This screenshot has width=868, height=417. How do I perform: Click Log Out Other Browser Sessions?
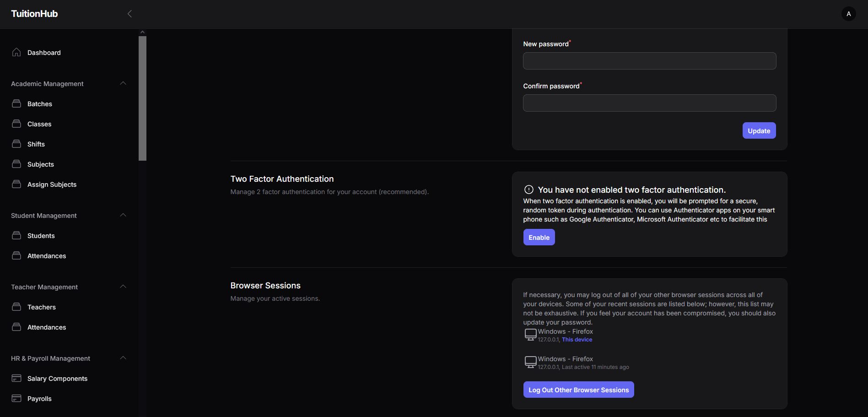pos(578,390)
